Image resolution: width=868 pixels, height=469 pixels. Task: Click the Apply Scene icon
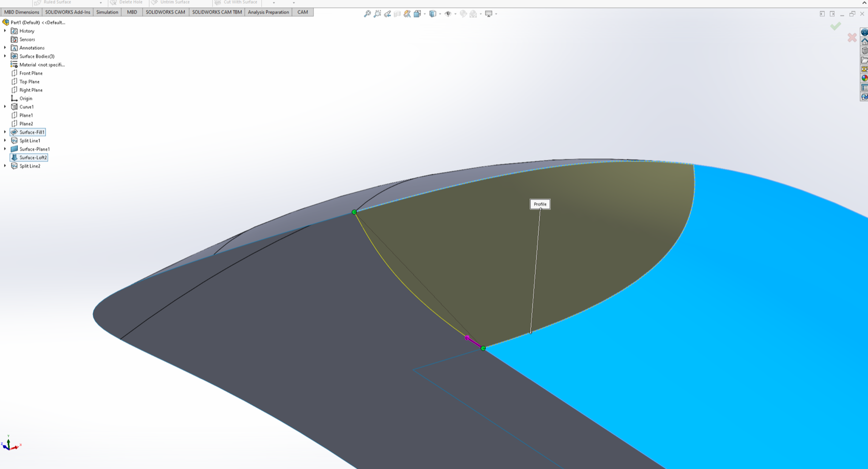tap(473, 14)
